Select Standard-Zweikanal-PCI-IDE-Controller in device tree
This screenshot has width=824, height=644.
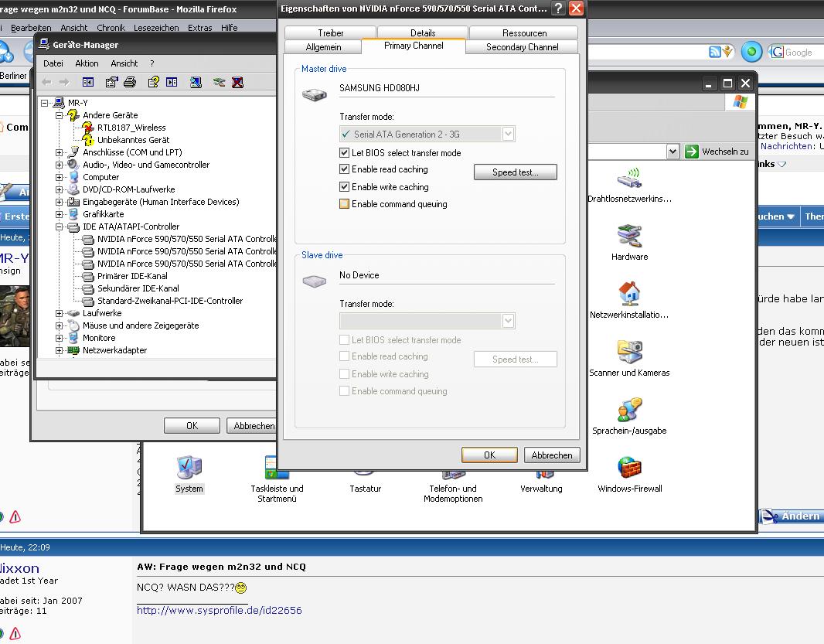click(x=170, y=301)
